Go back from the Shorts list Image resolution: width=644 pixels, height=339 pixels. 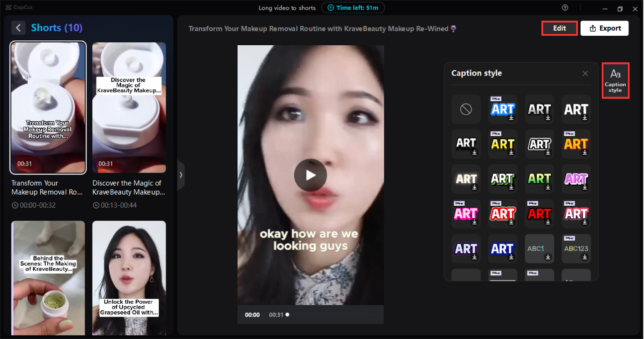(x=19, y=28)
